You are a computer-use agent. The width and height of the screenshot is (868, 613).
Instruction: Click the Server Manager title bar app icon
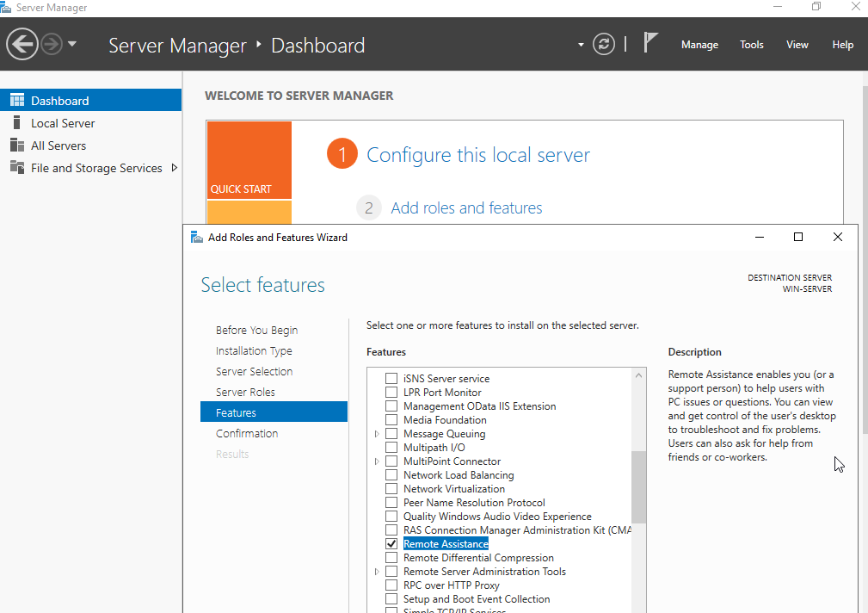tap(5, 8)
